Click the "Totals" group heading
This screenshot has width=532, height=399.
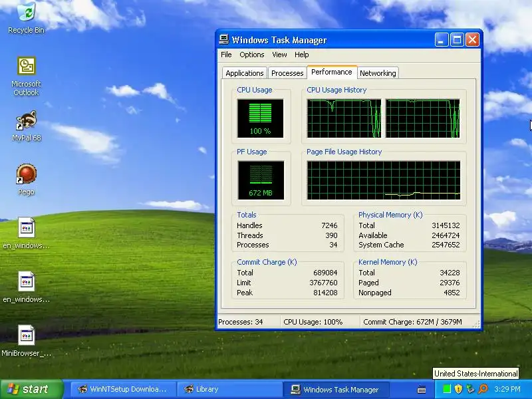(x=246, y=215)
